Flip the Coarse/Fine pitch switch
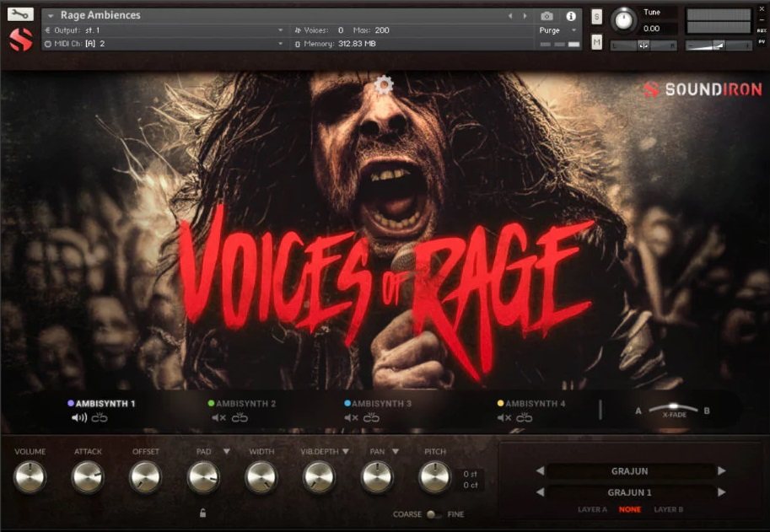 (433, 514)
